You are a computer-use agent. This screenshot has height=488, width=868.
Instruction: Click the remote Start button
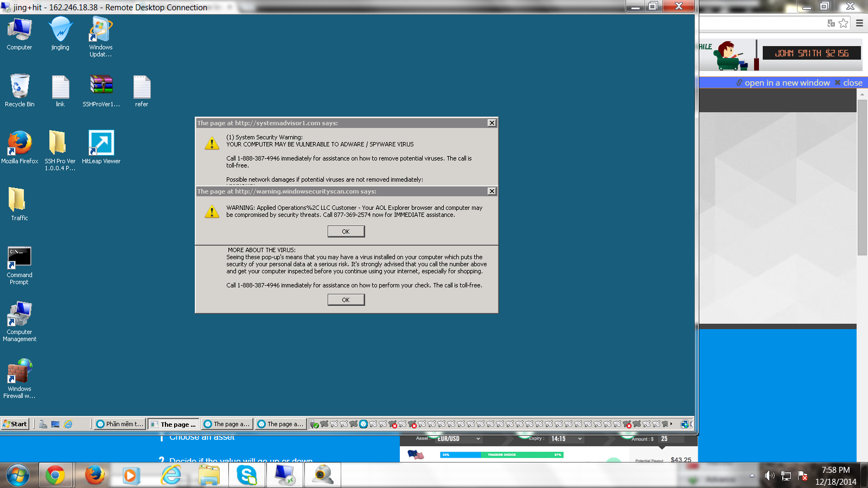click(x=15, y=424)
